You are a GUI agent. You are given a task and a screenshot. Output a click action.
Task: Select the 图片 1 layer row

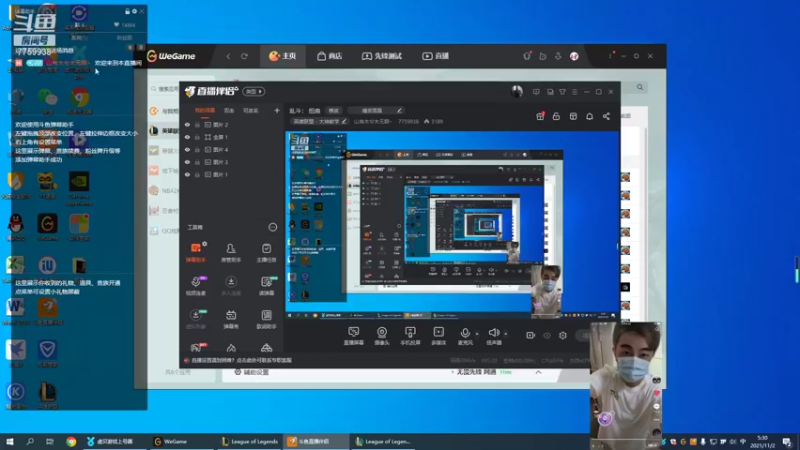tap(232, 174)
